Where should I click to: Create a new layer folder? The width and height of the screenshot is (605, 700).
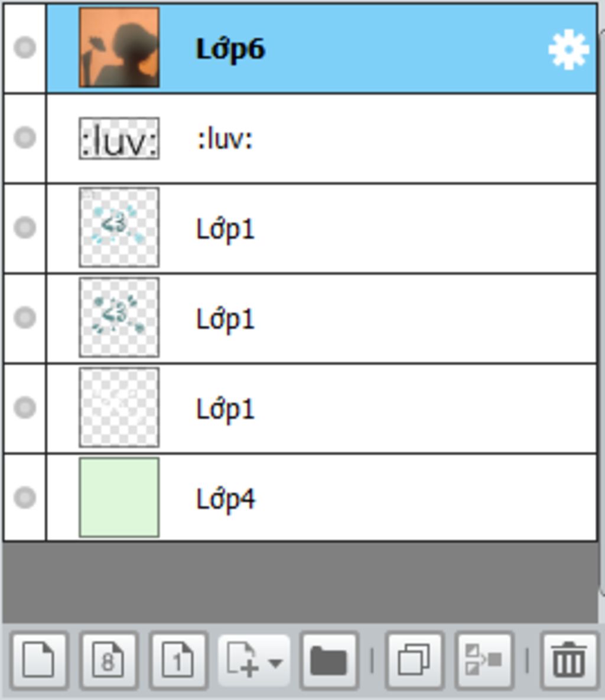pyautogui.click(x=329, y=660)
